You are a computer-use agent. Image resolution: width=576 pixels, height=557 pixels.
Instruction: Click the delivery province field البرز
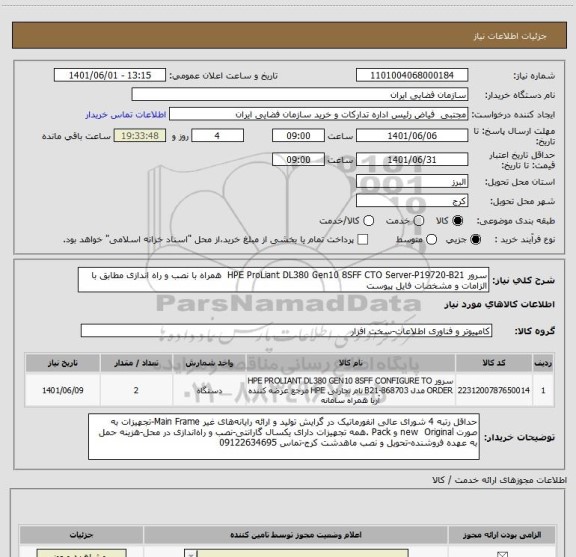412,182
